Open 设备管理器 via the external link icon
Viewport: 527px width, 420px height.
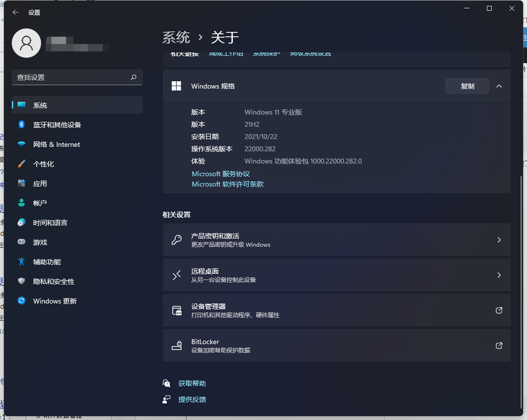pyautogui.click(x=499, y=310)
